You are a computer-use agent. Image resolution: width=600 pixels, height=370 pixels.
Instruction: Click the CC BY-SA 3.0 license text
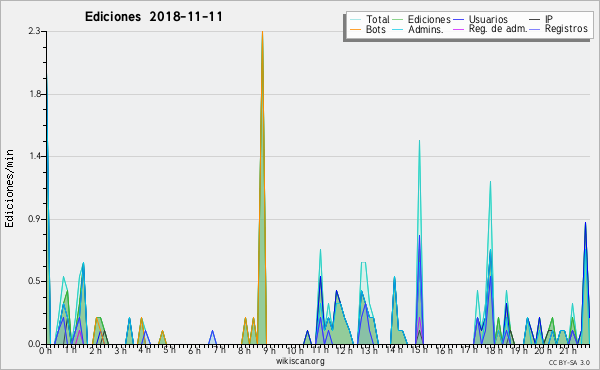click(x=569, y=362)
